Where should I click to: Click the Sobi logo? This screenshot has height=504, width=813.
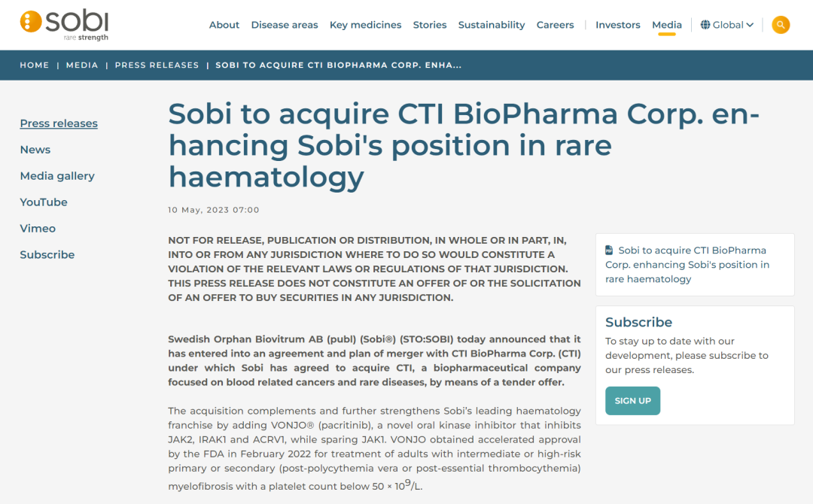coord(65,25)
